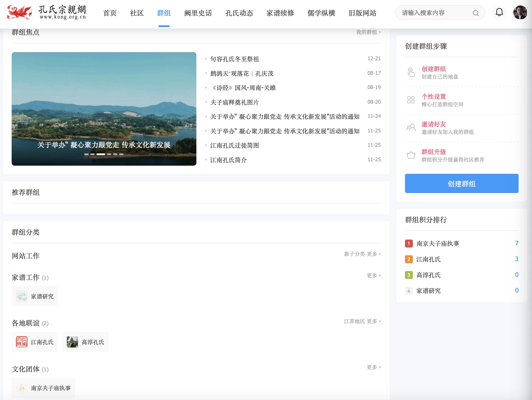
Task: Click rank 2 badge beside 江南孔氏
Action: click(409, 259)
